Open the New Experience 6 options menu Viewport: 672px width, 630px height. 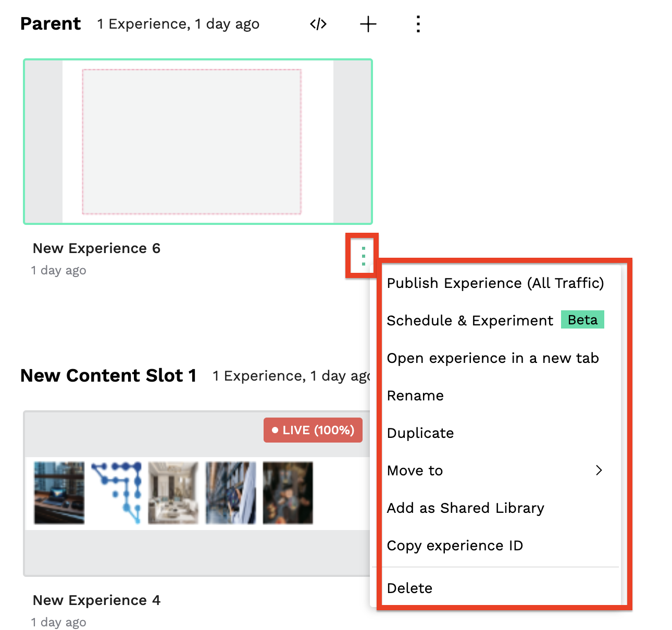coord(364,256)
